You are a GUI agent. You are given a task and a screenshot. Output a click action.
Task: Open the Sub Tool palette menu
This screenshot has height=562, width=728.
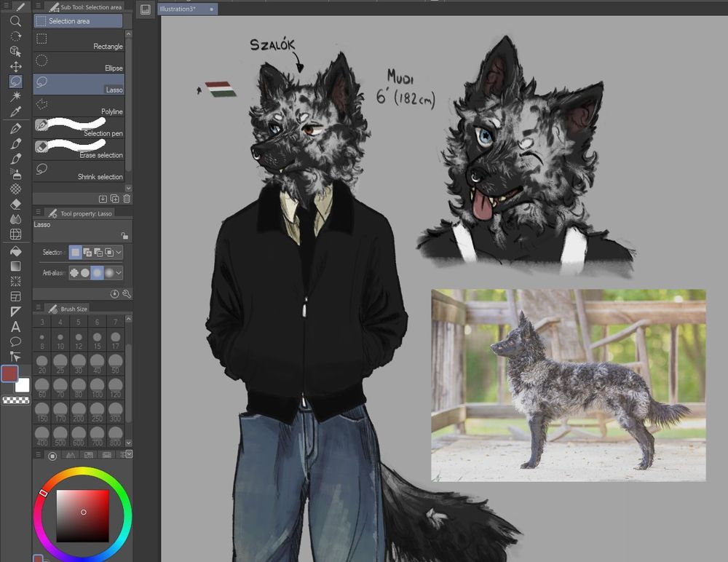pyautogui.click(x=39, y=6)
